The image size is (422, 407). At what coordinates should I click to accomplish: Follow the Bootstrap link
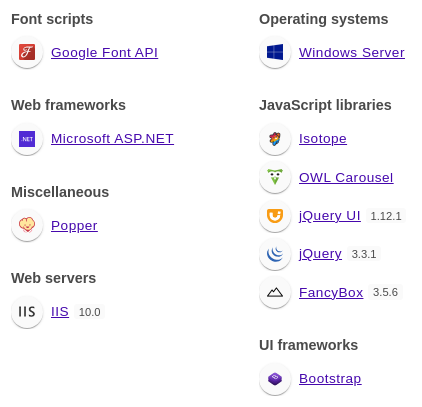tap(330, 379)
